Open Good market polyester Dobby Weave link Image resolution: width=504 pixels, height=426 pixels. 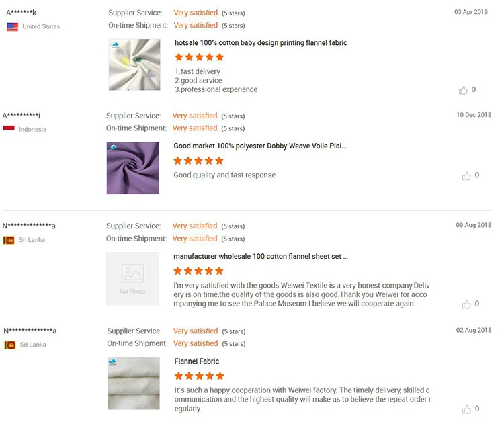(x=260, y=146)
